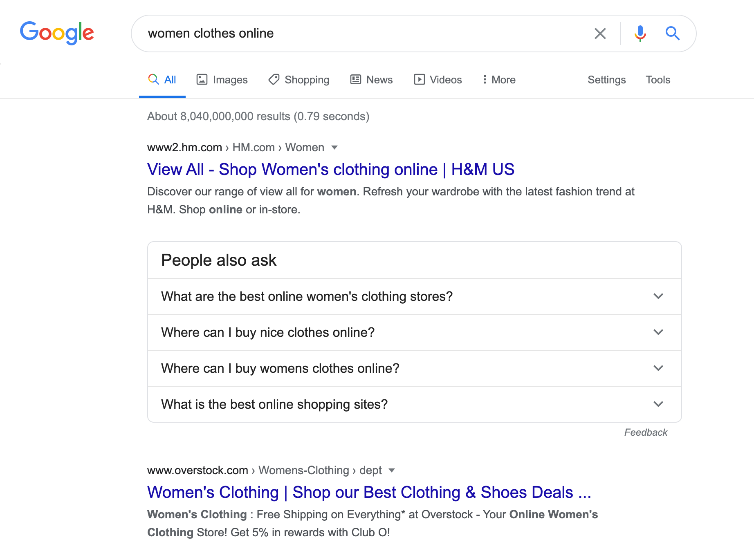Open dropdown arrow beside overstock.com URL

click(x=392, y=470)
